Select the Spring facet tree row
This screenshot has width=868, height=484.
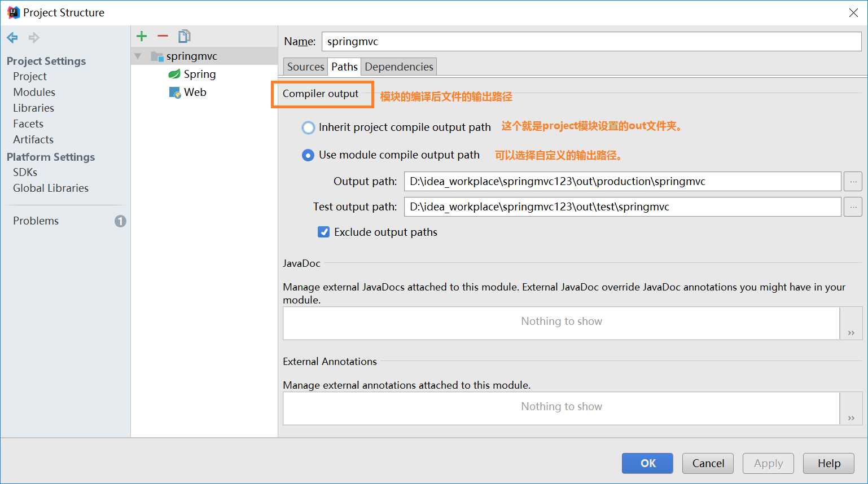[204, 74]
